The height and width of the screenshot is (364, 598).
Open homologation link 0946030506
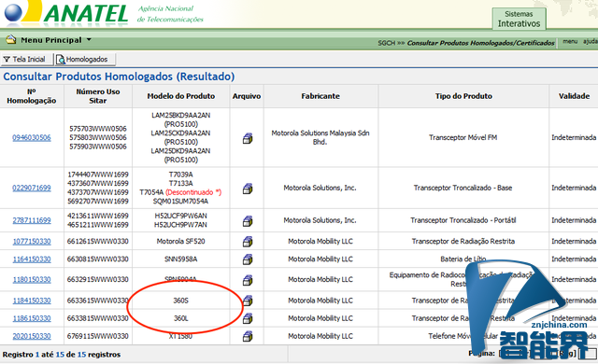pyautogui.click(x=31, y=137)
